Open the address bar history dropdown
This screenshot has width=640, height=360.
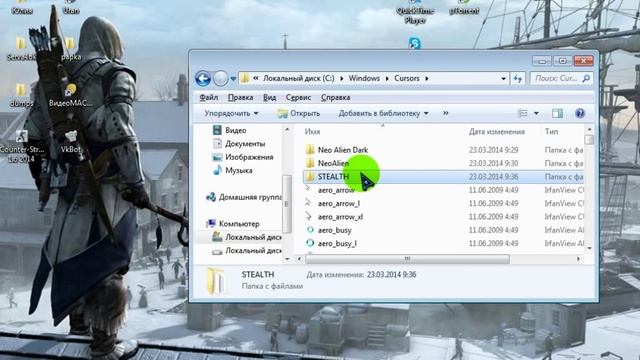(503, 78)
